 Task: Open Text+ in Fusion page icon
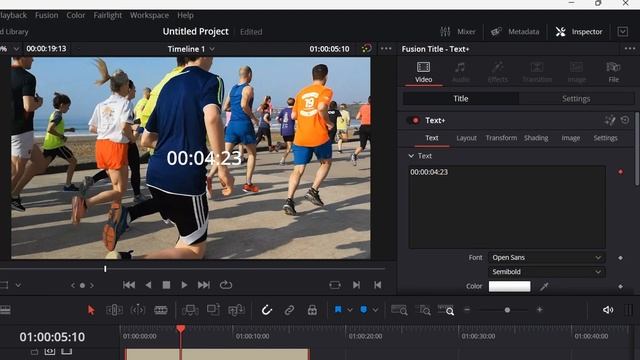coord(610,120)
